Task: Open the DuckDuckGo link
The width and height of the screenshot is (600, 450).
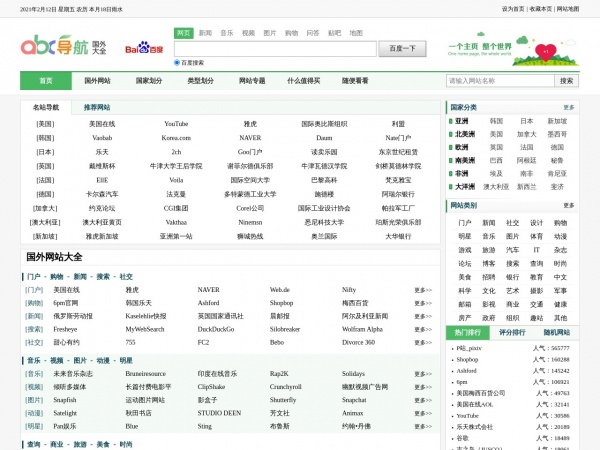Action: [x=216, y=329]
